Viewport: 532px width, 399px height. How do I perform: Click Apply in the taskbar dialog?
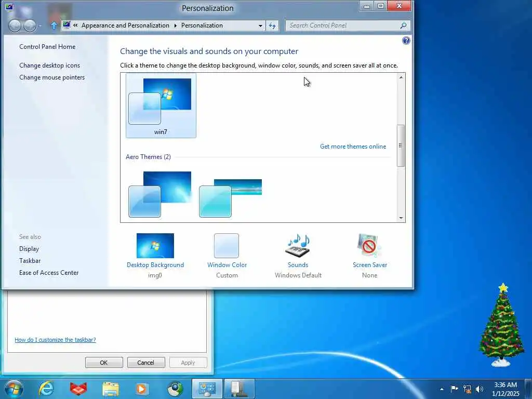[188, 362]
